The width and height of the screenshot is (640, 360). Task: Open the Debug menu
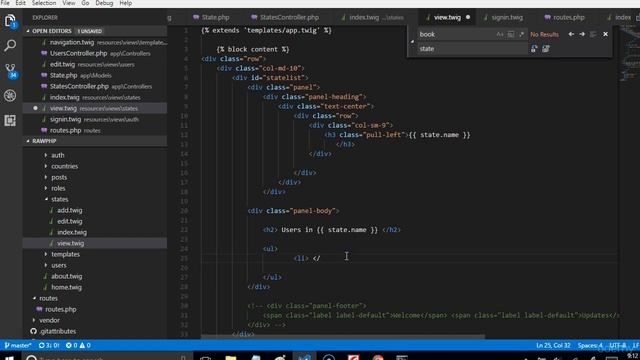click(104, 3)
